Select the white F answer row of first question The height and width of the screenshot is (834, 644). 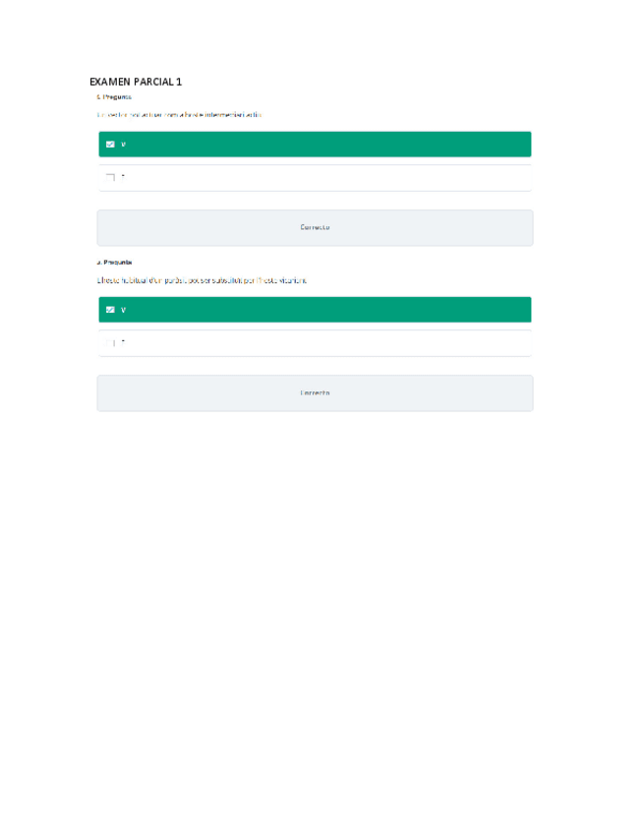[x=315, y=178]
